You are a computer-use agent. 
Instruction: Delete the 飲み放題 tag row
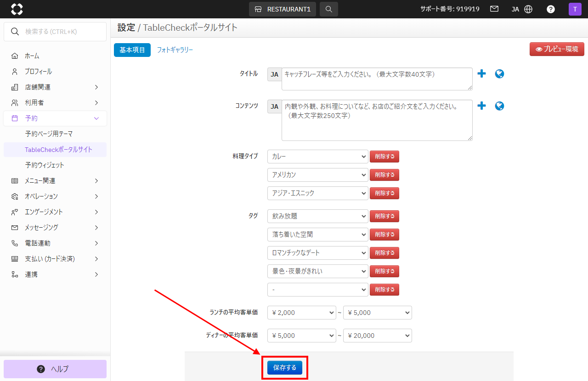point(384,216)
